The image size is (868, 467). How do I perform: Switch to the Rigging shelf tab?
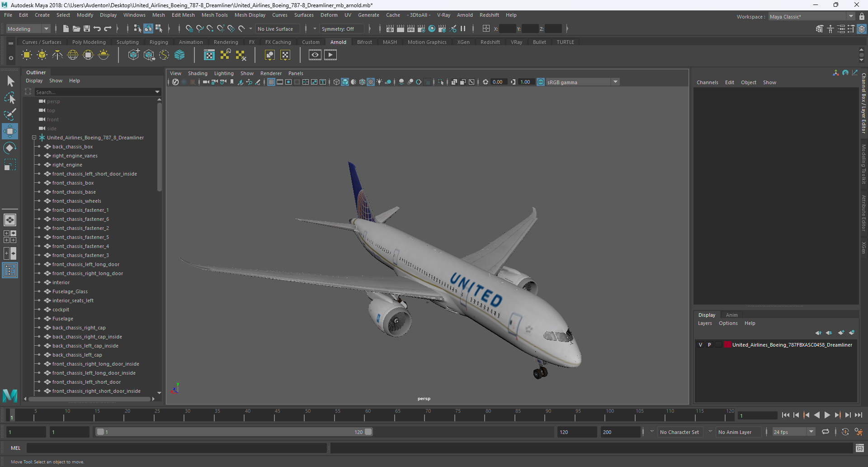click(159, 42)
